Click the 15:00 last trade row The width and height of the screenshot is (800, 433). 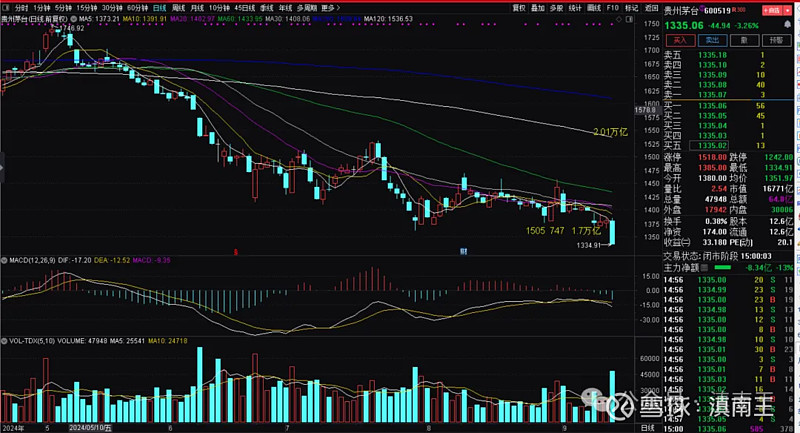coord(729,428)
